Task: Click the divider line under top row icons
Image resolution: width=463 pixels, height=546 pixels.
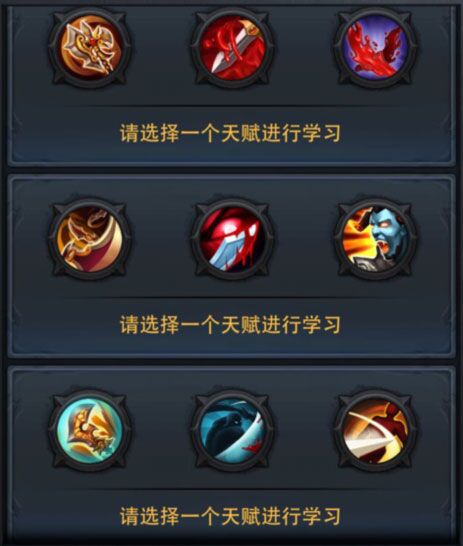Action: click(232, 105)
